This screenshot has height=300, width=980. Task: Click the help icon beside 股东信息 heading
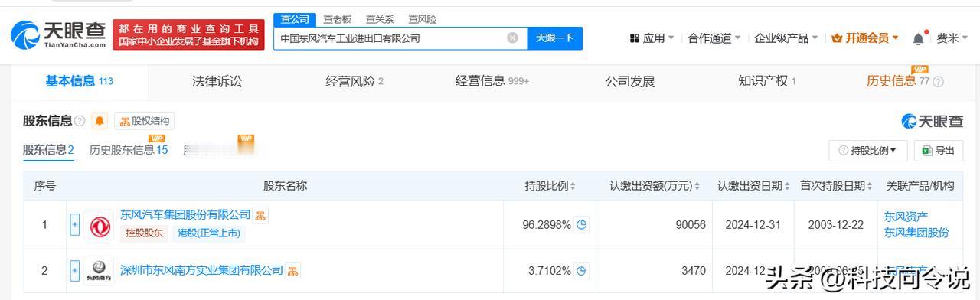coord(80,121)
